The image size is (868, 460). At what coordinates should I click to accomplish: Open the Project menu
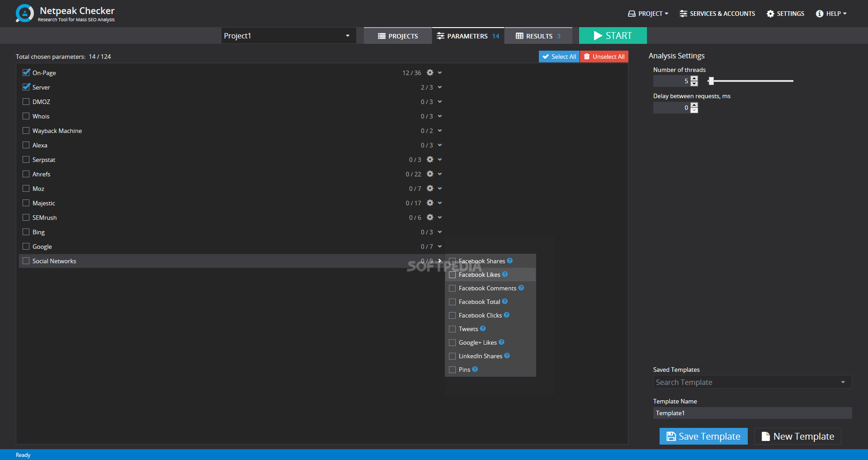[648, 14]
